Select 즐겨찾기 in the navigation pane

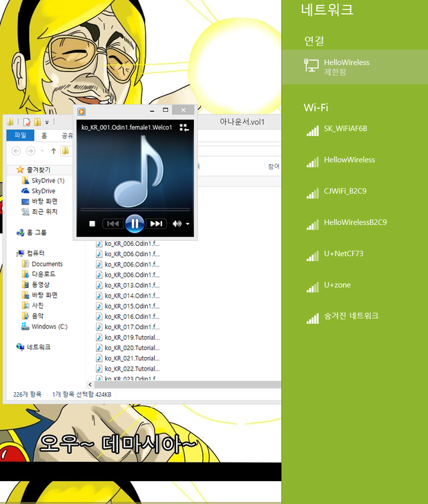pos(39,170)
